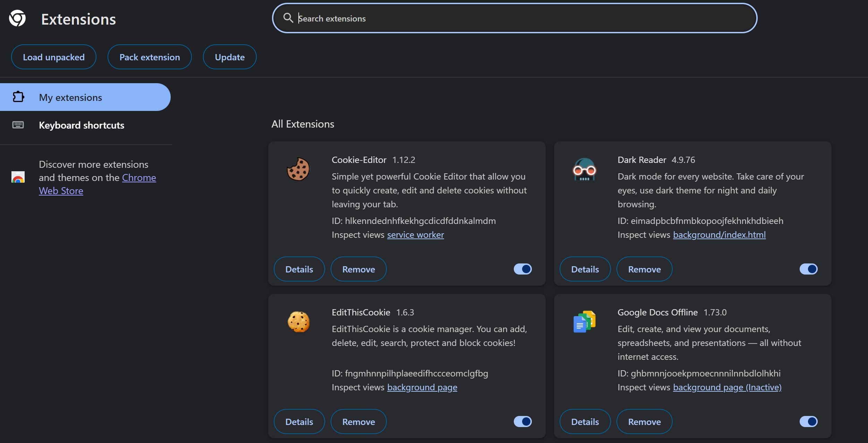This screenshot has height=443, width=868.
Task: Open the Chrome Web Store link
Action: [139, 177]
